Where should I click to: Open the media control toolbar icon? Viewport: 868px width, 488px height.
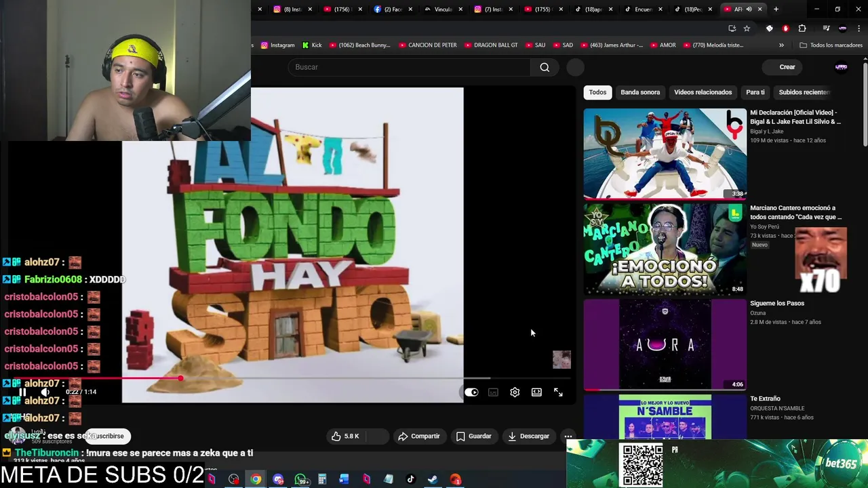click(x=826, y=28)
